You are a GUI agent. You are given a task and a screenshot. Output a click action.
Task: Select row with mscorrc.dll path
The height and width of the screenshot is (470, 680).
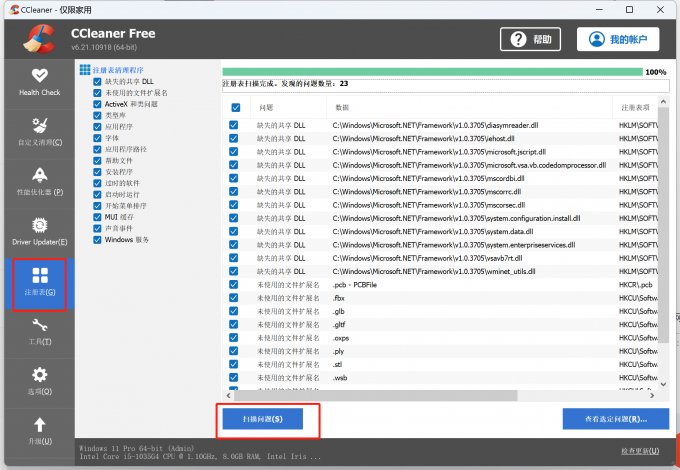(x=441, y=192)
